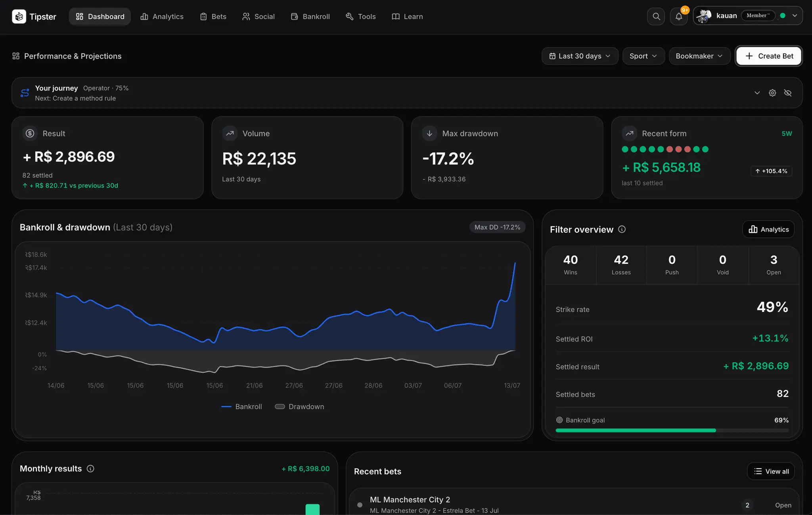Click the green online status dot

[x=783, y=16]
